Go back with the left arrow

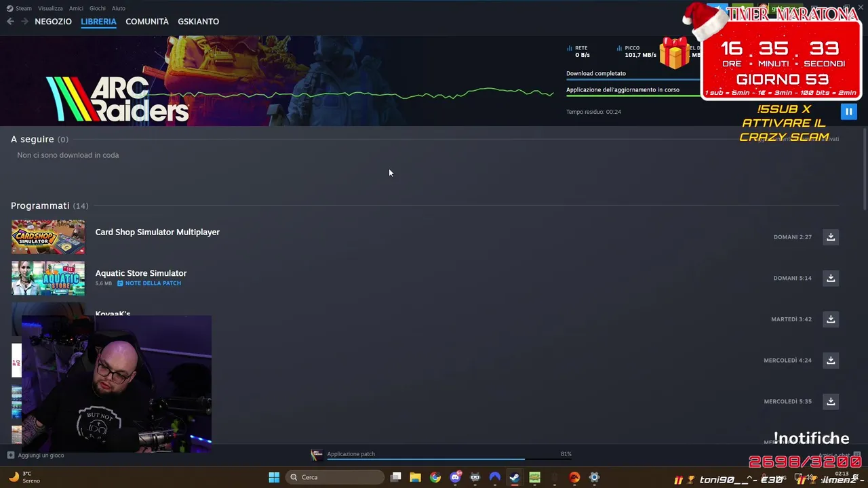[x=10, y=22]
